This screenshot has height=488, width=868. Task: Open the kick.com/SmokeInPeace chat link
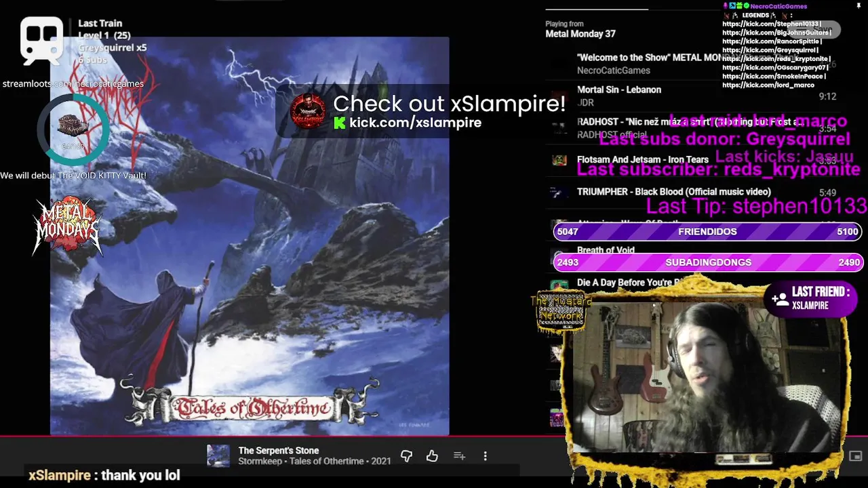[773, 77]
